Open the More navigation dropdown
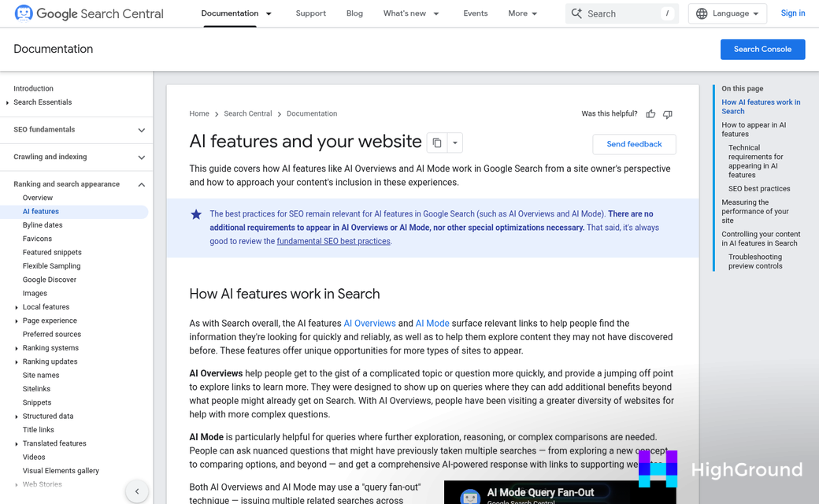 [x=522, y=13]
